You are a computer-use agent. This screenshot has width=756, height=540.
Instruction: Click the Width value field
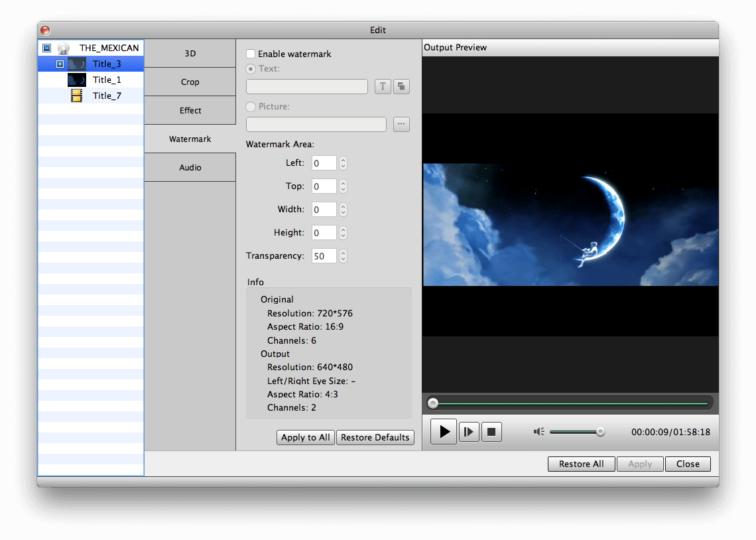(x=324, y=209)
